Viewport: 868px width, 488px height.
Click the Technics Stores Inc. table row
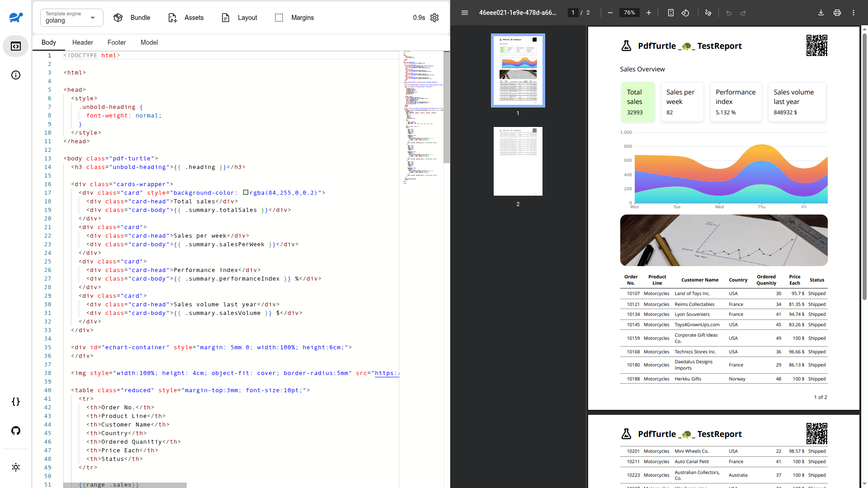click(x=724, y=352)
